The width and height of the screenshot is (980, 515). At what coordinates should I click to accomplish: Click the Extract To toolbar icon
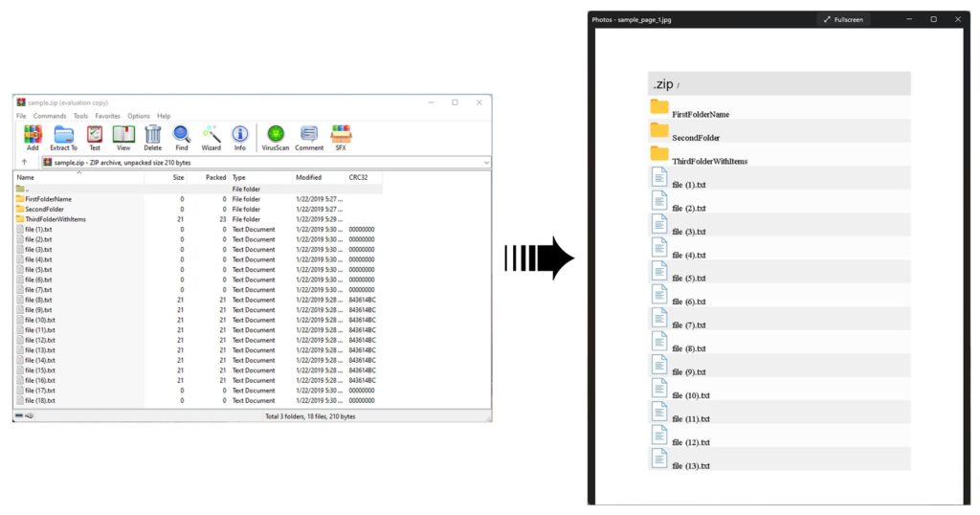[x=63, y=137]
